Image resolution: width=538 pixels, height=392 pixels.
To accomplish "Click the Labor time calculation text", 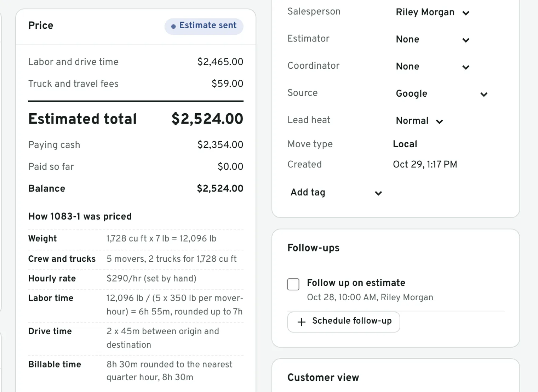I will [175, 305].
